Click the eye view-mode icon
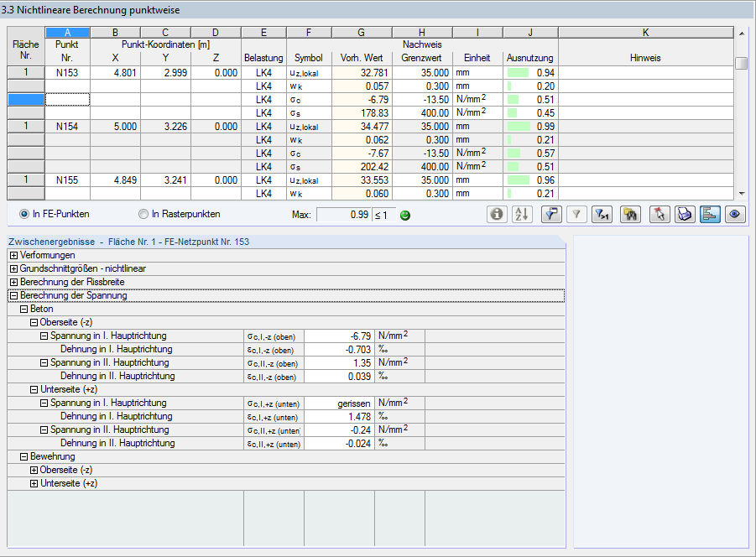The width and height of the screenshot is (756, 557). [x=735, y=214]
